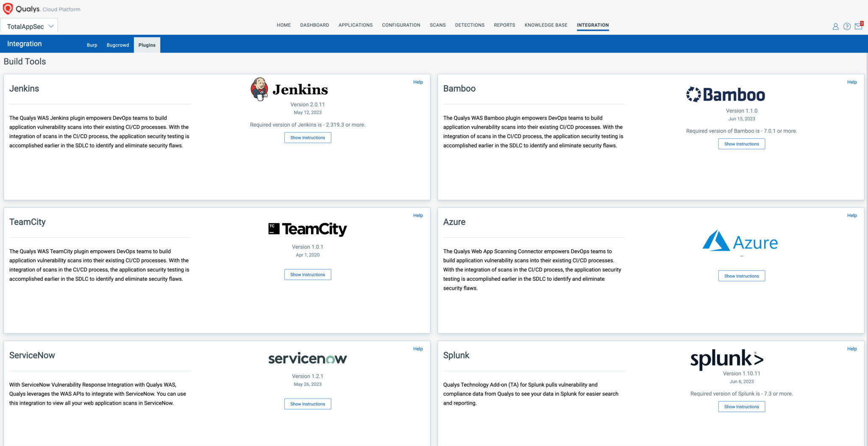Click the Splunk logo
This screenshot has width=868, height=446.
[x=726, y=360]
